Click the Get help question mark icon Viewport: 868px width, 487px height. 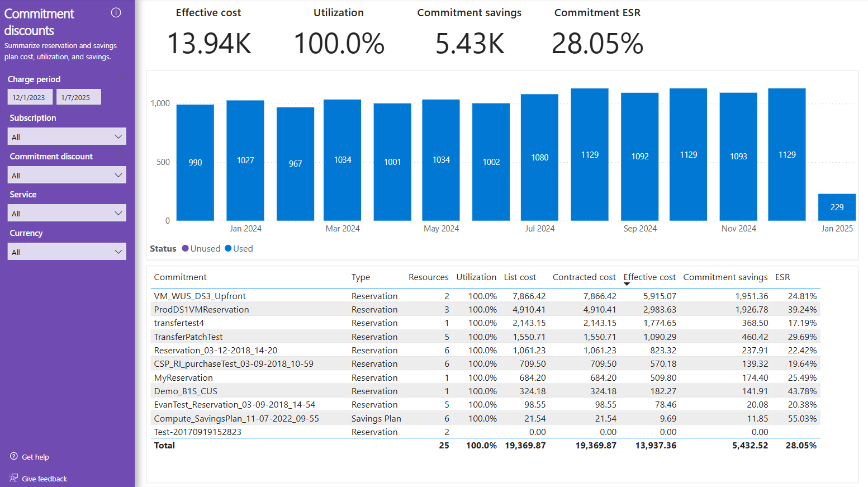tap(14, 456)
